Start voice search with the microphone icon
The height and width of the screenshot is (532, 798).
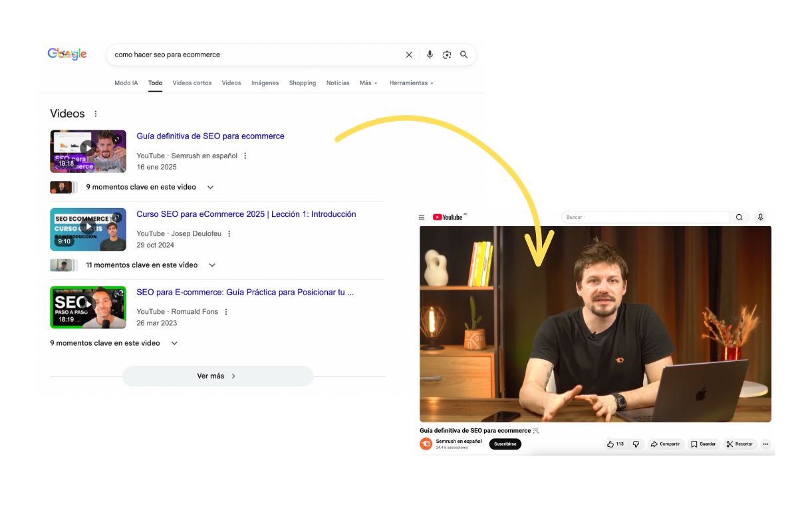point(429,55)
